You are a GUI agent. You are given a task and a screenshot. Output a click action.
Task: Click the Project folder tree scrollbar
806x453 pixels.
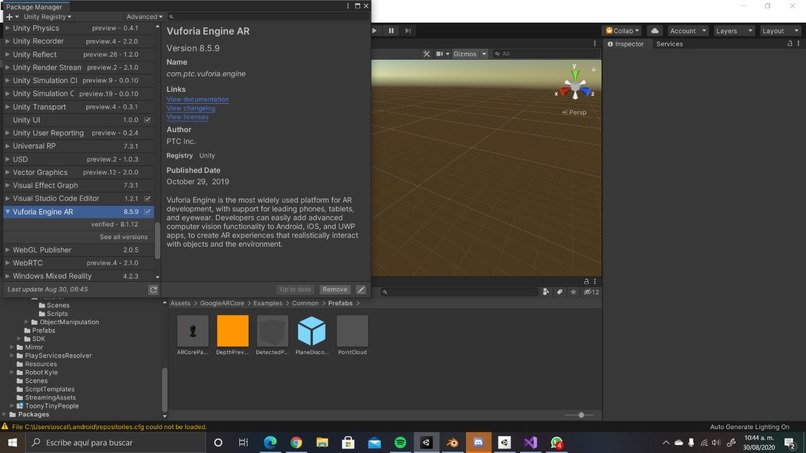pyautogui.click(x=164, y=389)
